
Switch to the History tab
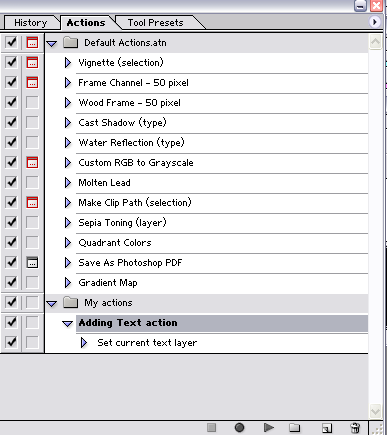pos(31,23)
